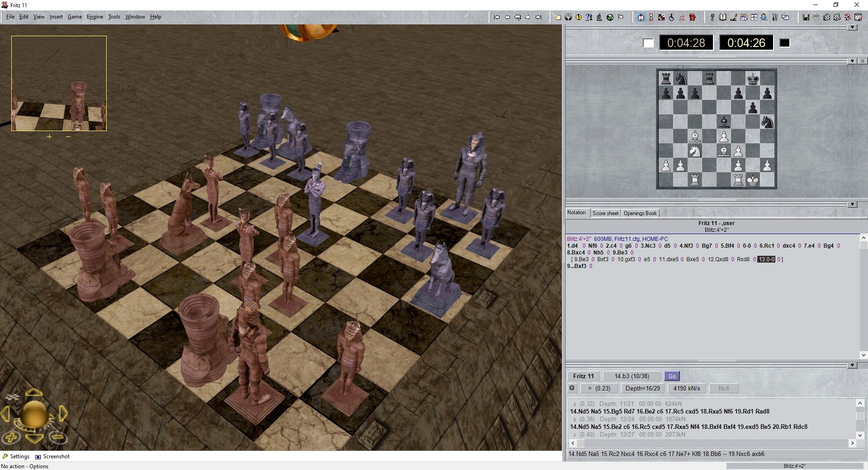Screen dimensions: 868x470
Task: Select the Notation tab
Action: (576, 212)
